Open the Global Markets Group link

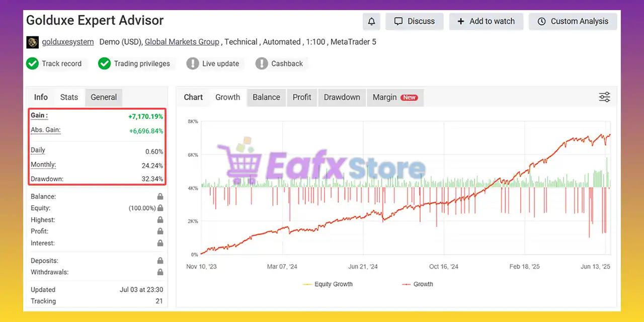point(182,42)
